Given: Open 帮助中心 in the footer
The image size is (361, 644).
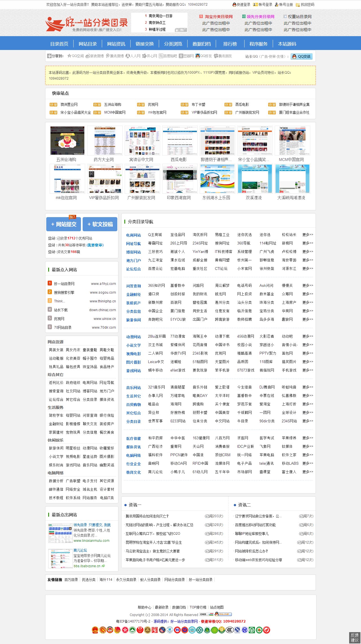Looking at the screenshot, I should (x=144, y=607).
